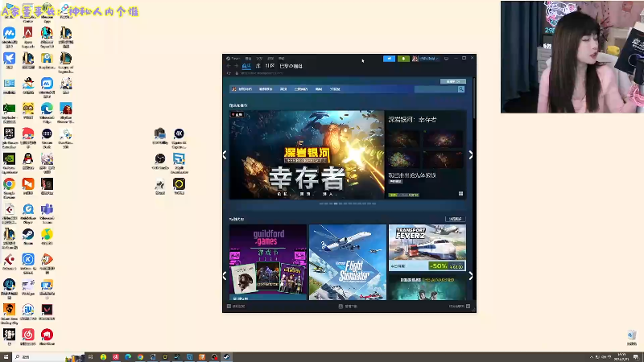Image resolution: width=644 pixels, height=362 pixels.
Task: Select the Steam desktop shortcut
Action: point(28,237)
